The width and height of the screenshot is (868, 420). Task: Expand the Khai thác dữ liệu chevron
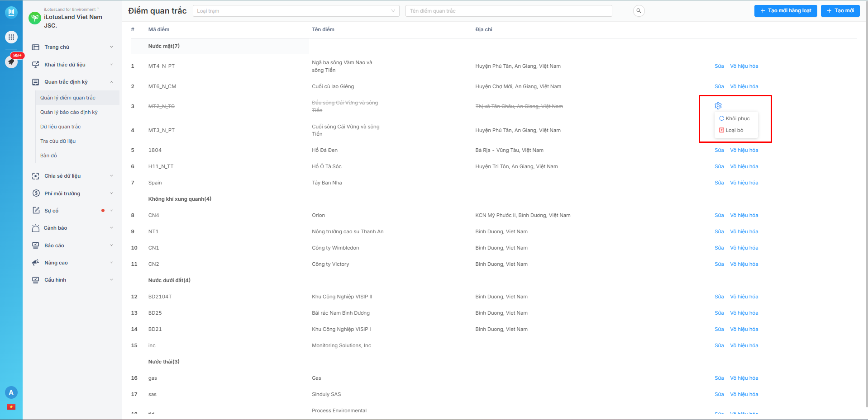pos(111,65)
